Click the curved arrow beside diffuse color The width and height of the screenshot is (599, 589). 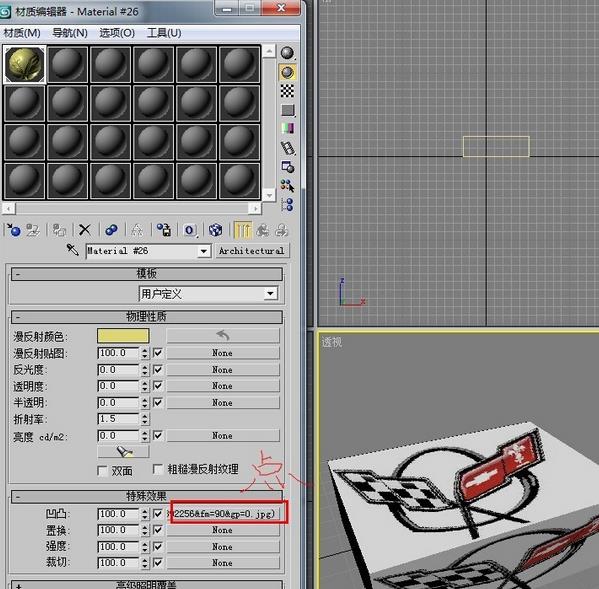[x=223, y=336]
